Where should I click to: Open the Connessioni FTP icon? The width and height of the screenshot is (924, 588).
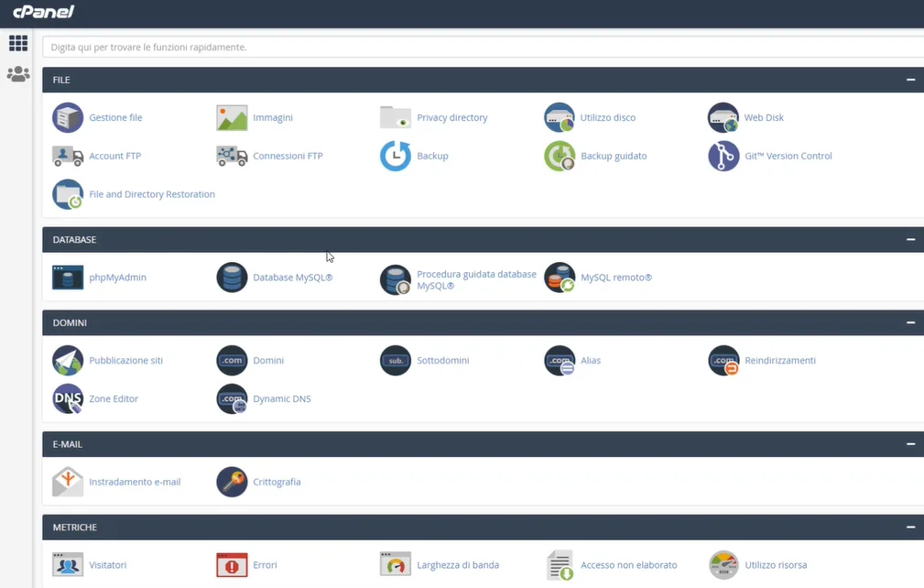(232, 156)
